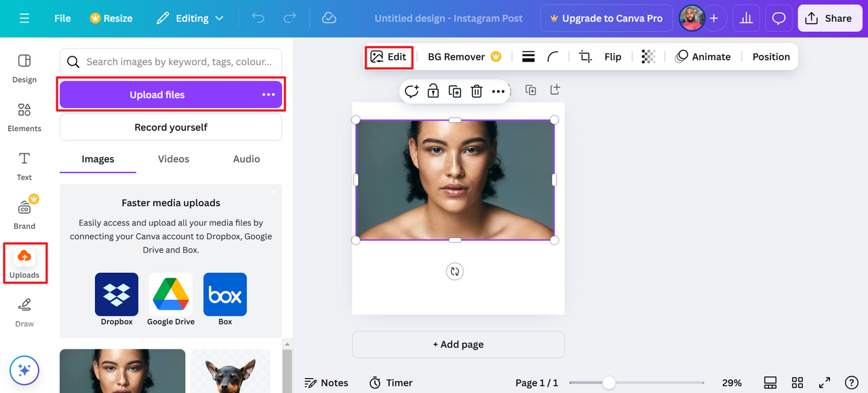Click Edit in image toolbar

pyautogui.click(x=389, y=57)
